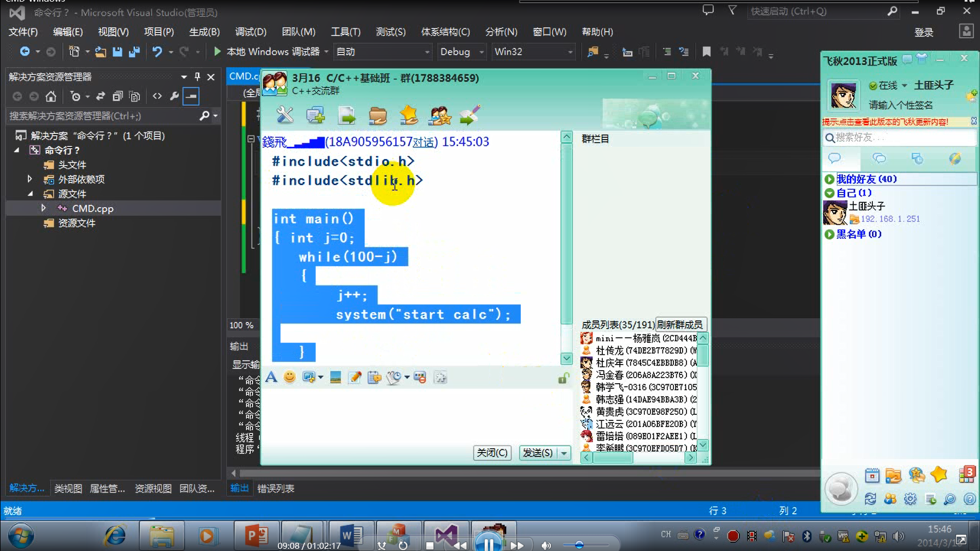Image resolution: width=980 pixels, height=551 pixels.
Task: Open the 调试(D) menu
Action: coord(250,32)
